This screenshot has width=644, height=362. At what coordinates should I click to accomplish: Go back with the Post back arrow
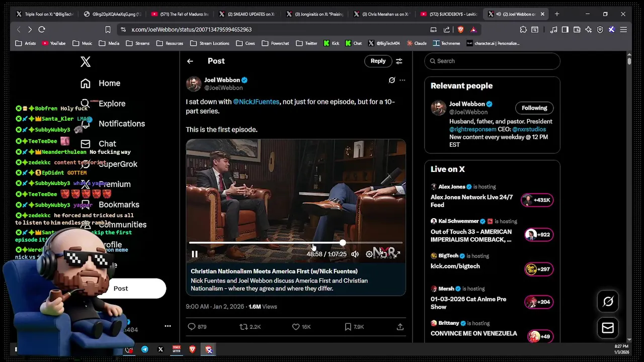coord(190,61)
